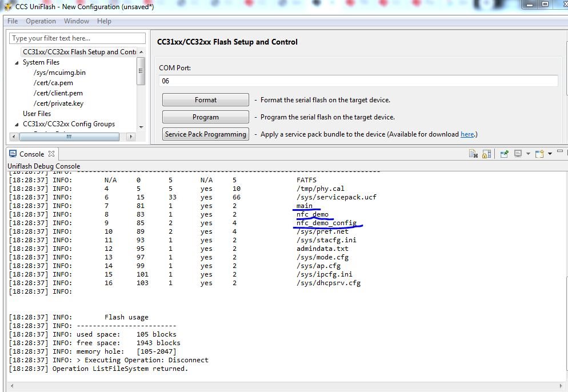Maximize the CCS UniFlash window
The height and width of the screenshot is (392, 568).
tap(545, 5)
